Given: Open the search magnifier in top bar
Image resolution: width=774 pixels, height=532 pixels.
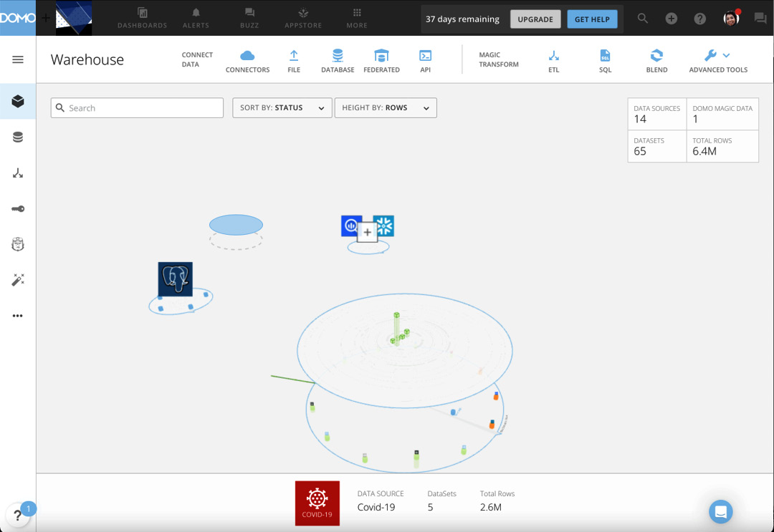Looking at the screenshot, I should pyautogui.click(x=642, y=18).
